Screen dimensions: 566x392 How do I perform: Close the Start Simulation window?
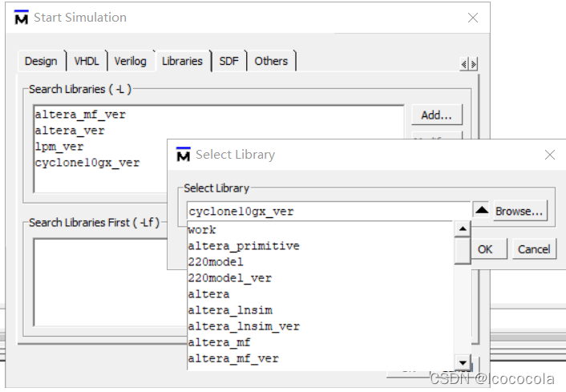click(473, 18)
